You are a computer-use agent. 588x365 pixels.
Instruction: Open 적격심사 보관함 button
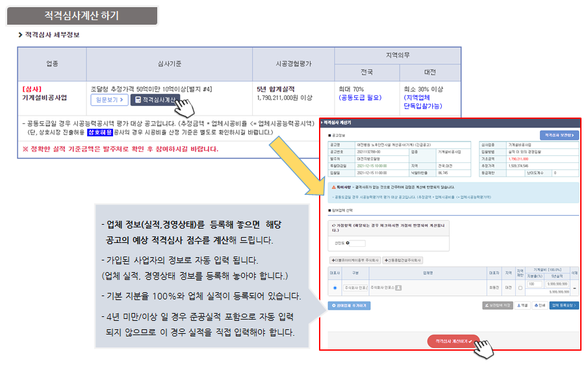click(559, 135)
